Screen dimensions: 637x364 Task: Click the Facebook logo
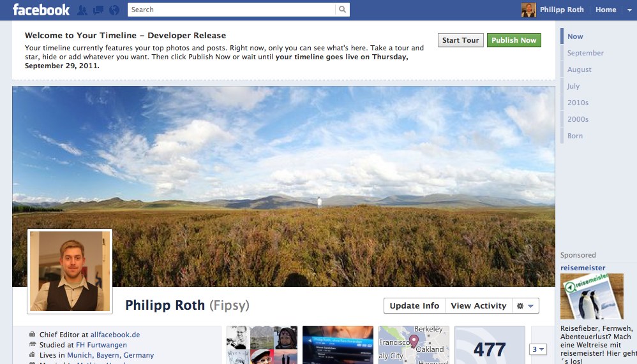41,10
